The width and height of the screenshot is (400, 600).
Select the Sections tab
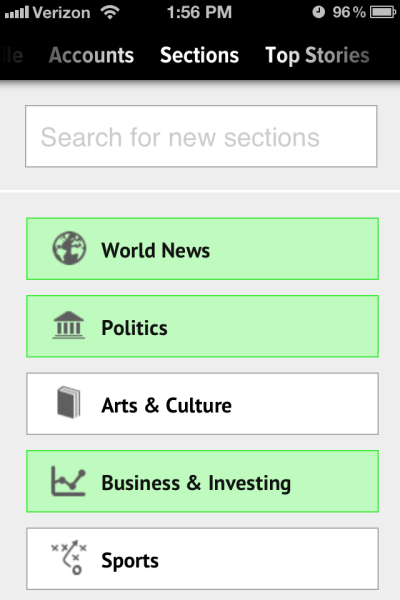click(199, 55)
